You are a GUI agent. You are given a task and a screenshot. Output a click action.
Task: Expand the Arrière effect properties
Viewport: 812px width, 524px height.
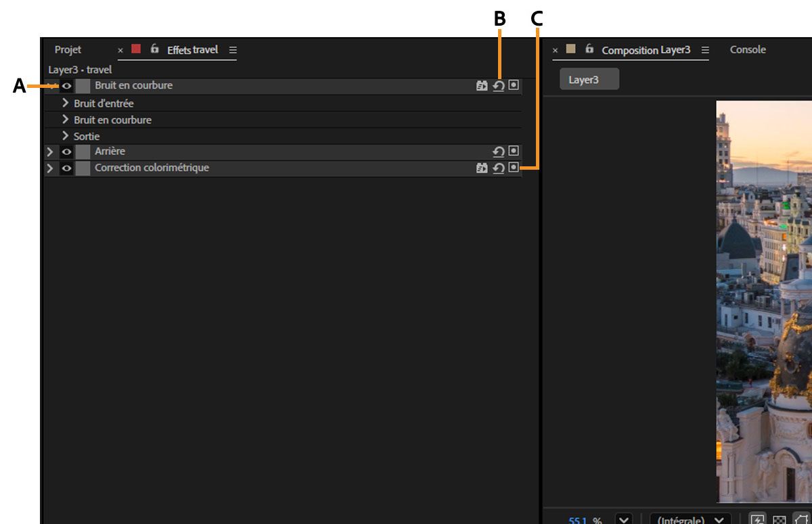pos(50,151)
